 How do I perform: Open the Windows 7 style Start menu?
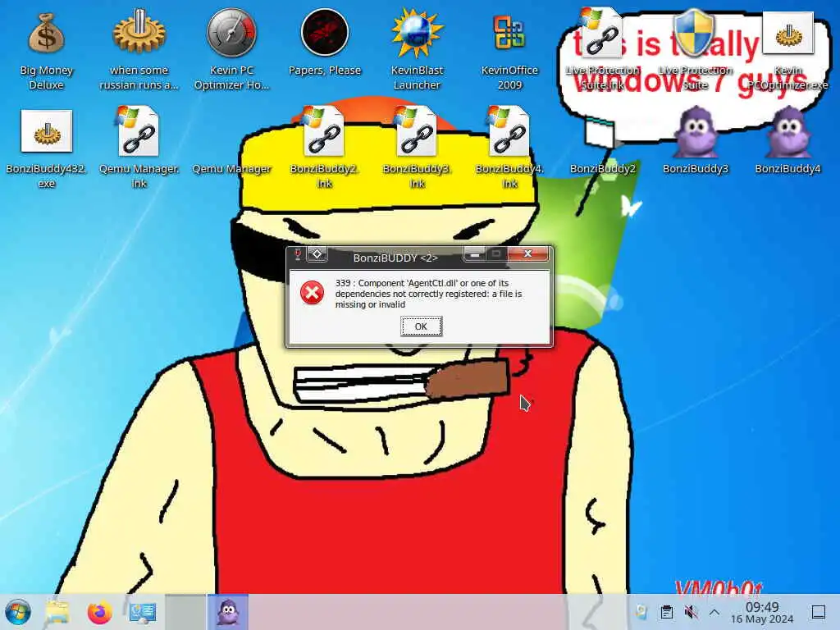[x=18, y=612]
